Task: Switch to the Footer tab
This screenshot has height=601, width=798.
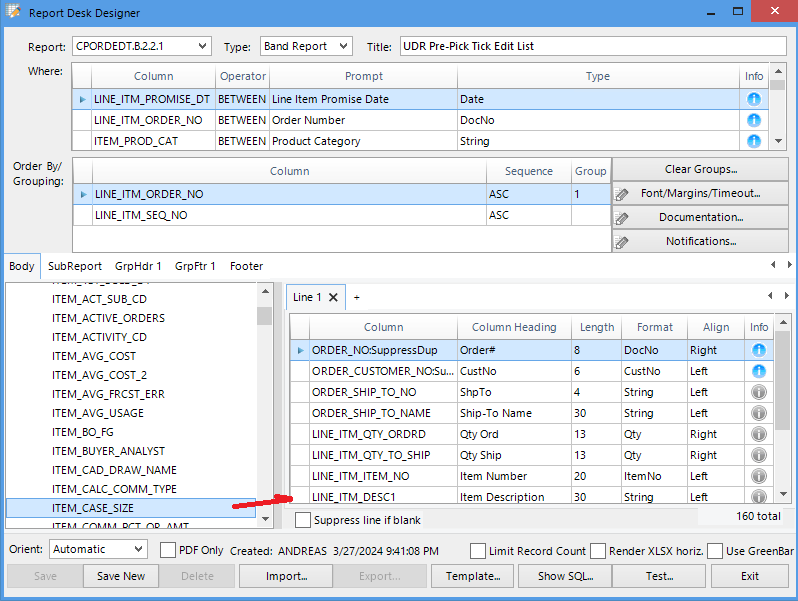Action: tap(246, 266)
